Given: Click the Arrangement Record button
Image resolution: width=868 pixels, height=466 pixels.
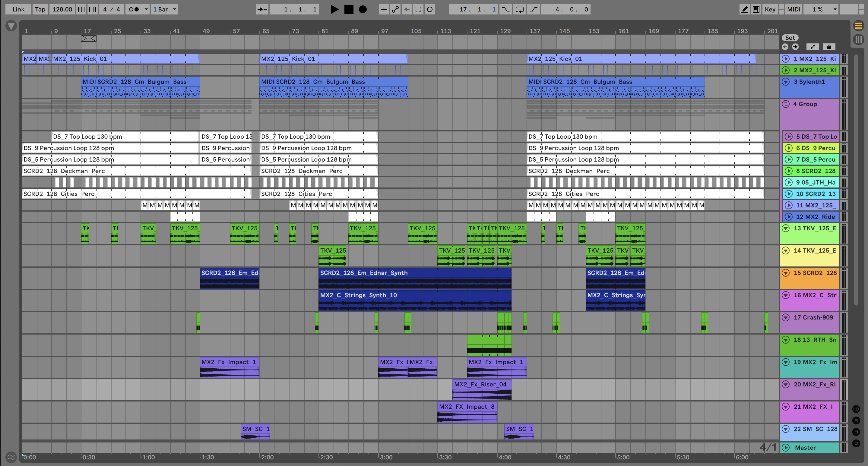Looking at the screenshot, I should (x=363, y=9).
